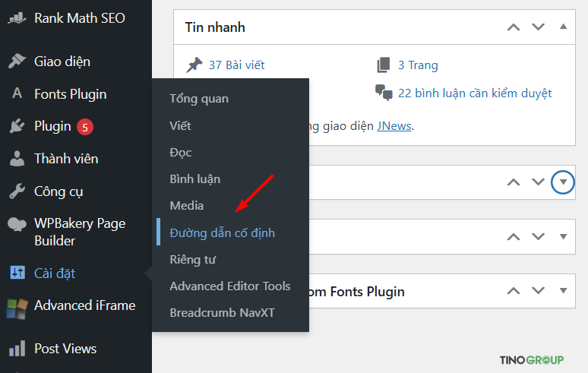588x373 pixels.
Task: Expand the third dashboard widget panel
Action: [563, 236]
